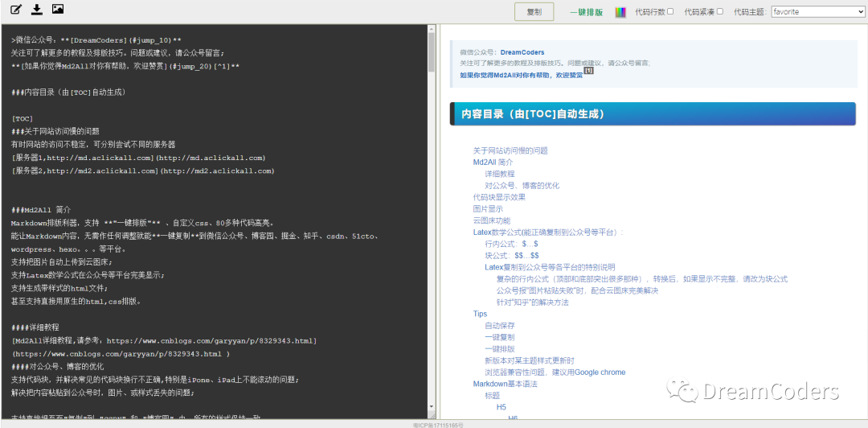Open TOC entry 块公式：$$...$$
This screenshot has height=428, width=868.
pos(511,255)
